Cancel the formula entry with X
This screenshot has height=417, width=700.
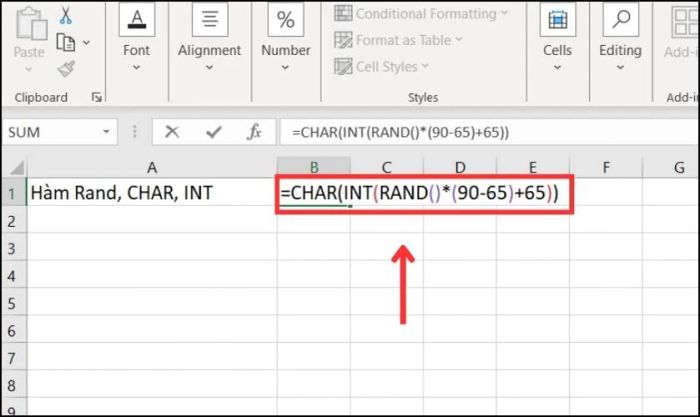172,132
